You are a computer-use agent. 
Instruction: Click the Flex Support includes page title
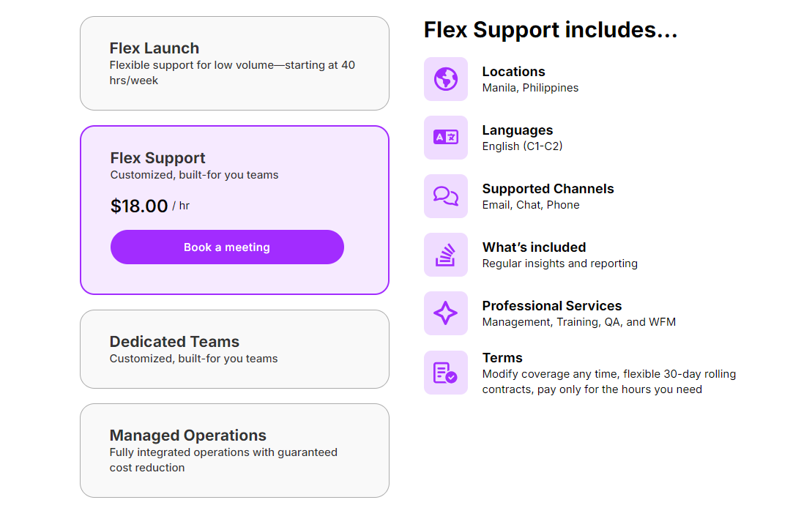[550, 29]
